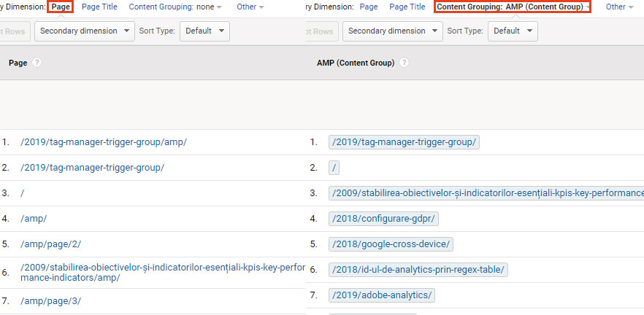Select Page Title dimension on left
This screenshot has width=644, height=315.
pyautogui.click(x=99, y=7)
